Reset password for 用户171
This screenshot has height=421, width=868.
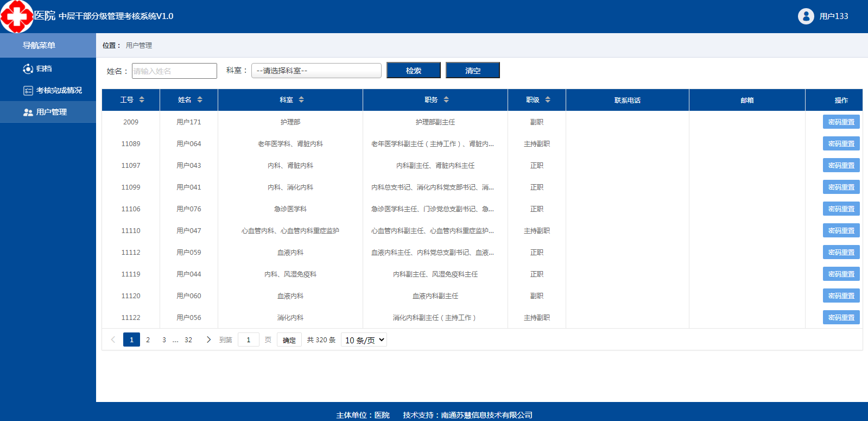click(841, 122)
